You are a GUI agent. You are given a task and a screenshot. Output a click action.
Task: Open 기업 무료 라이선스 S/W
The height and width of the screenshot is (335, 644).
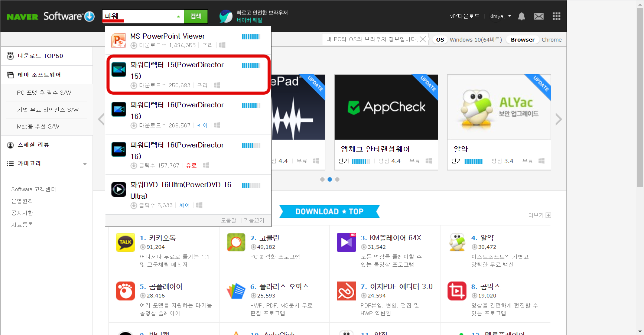(48, 110)
